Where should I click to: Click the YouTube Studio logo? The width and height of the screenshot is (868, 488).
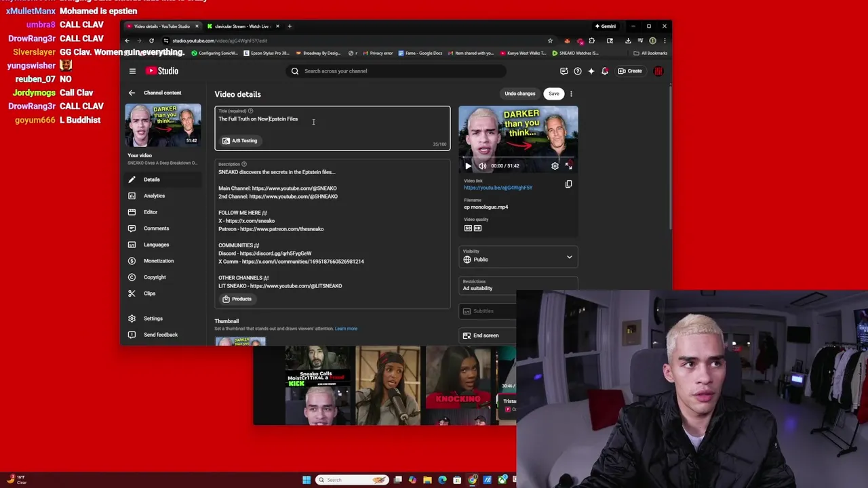point(162,71)
